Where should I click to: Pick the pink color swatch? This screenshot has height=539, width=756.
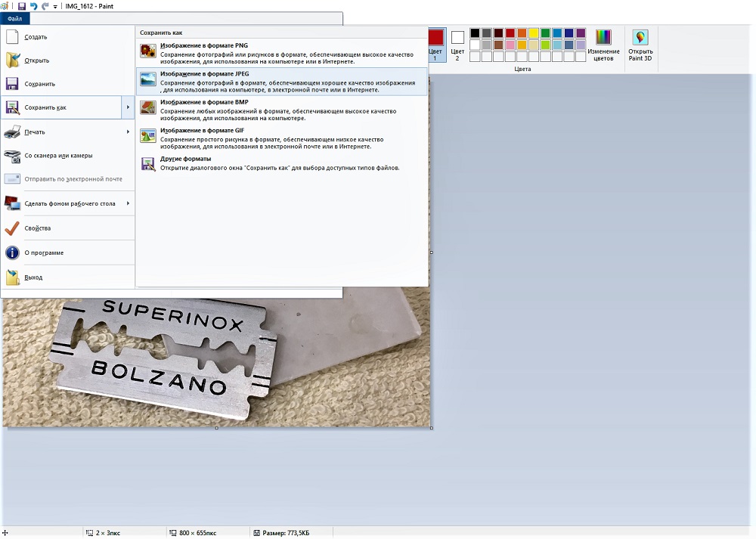(510, 45)
